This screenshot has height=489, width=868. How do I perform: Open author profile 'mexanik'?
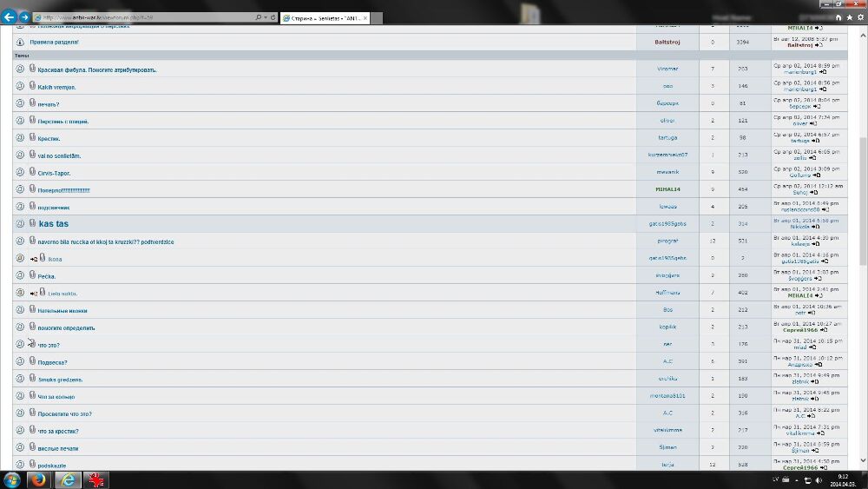pyautogui.click(x=667, y=172)
